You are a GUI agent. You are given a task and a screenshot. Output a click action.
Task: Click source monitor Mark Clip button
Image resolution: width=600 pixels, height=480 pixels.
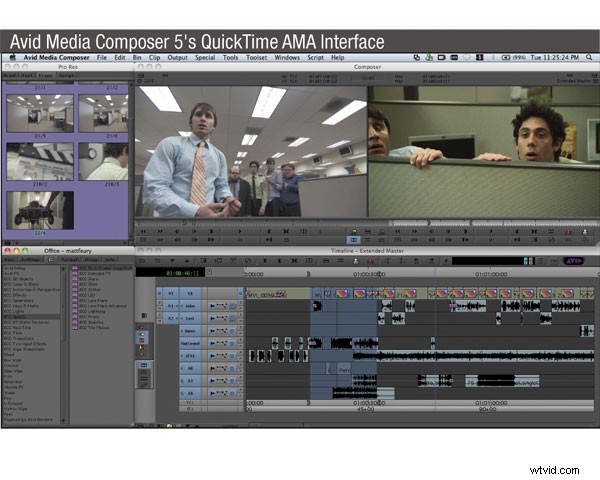click(x=286, y=232)
